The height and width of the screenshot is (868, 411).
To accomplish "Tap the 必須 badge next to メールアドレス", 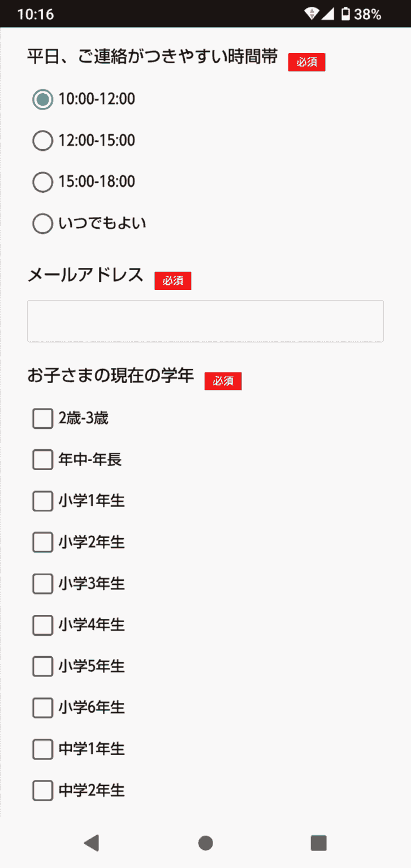I will pos(173,280).
